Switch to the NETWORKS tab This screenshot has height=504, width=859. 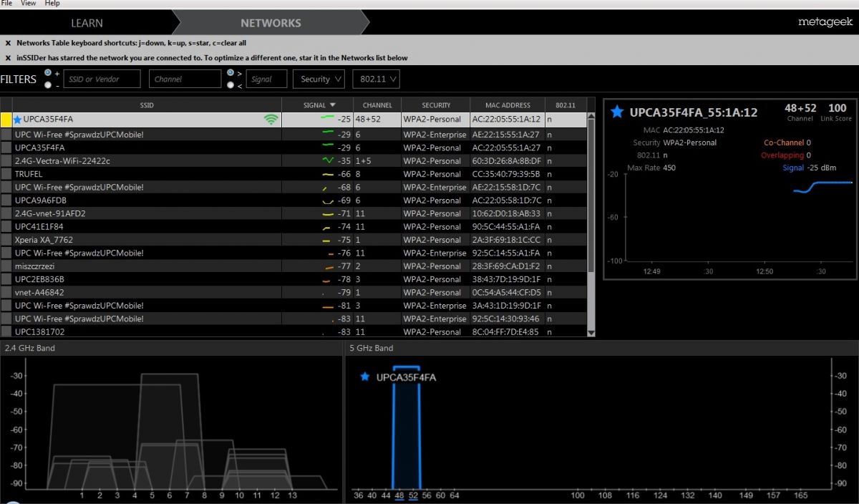click(x=271, y=23)
